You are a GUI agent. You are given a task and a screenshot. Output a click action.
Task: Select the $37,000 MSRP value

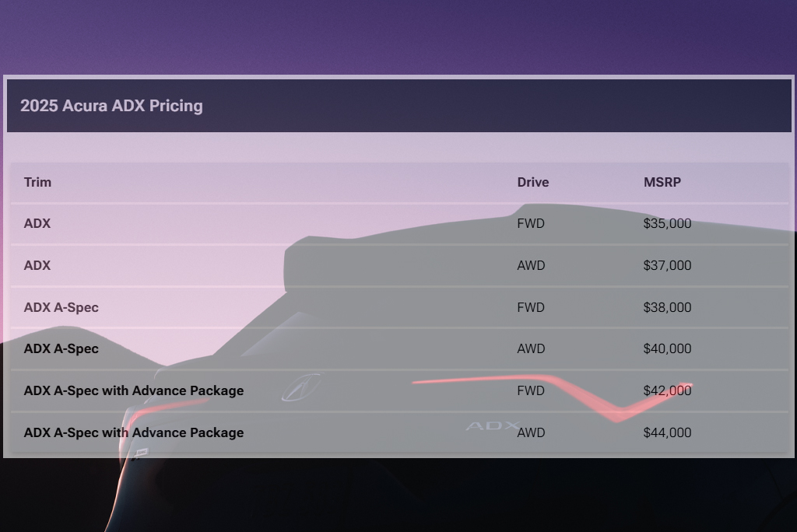pos(667,265)
